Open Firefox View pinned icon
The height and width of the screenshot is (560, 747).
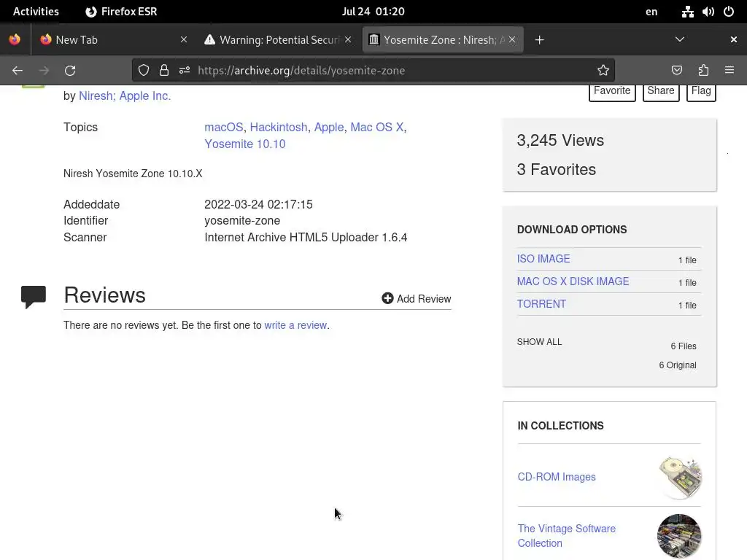click(15, 39)
